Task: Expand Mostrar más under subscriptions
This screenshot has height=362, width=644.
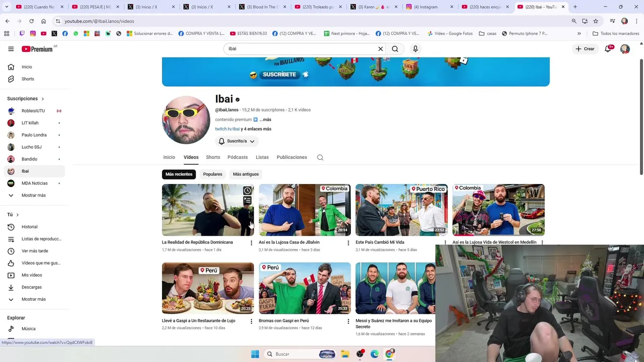Action: (34, 195)
